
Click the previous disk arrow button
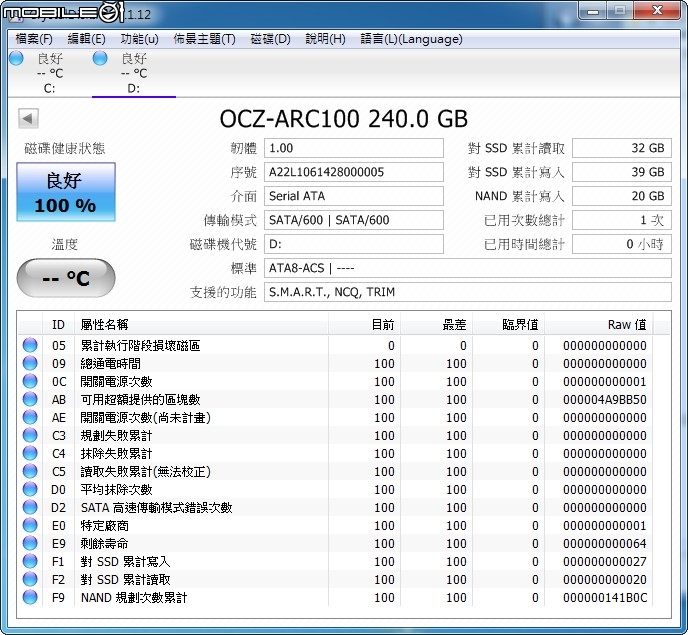(x=29, y=118)
